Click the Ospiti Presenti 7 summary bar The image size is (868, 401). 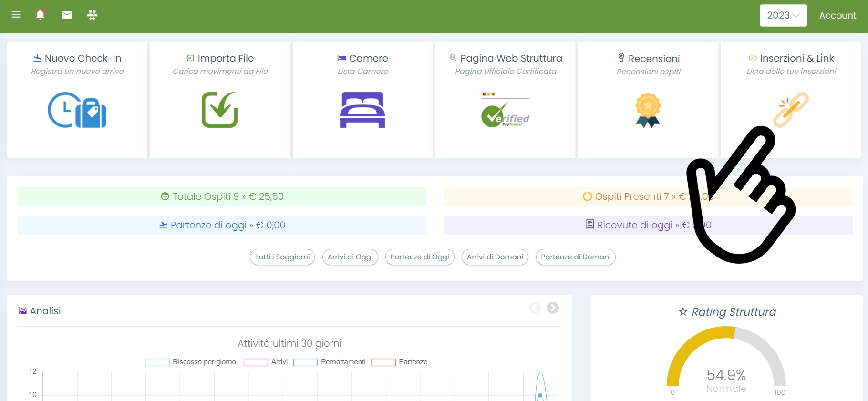click(x=648, y=196)
